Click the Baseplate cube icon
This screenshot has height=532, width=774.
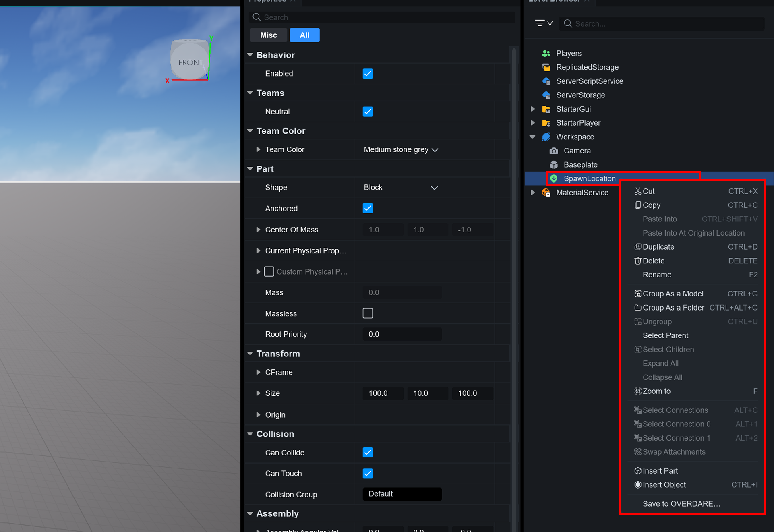coord(554,165)
